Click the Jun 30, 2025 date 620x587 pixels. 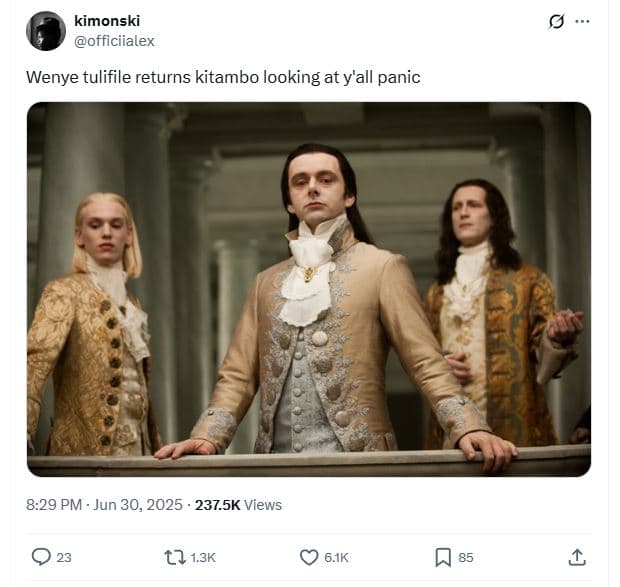click(x=138, y=505)
